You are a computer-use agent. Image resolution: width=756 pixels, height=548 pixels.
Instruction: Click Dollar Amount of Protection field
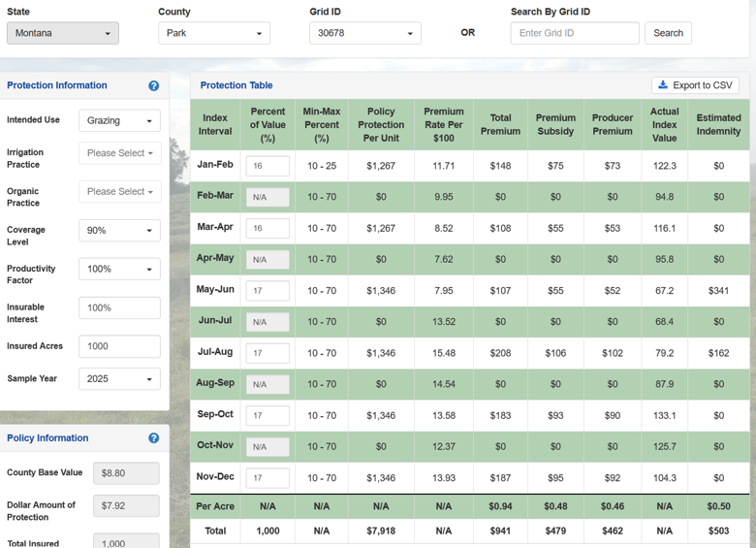(x=126, y=506)
